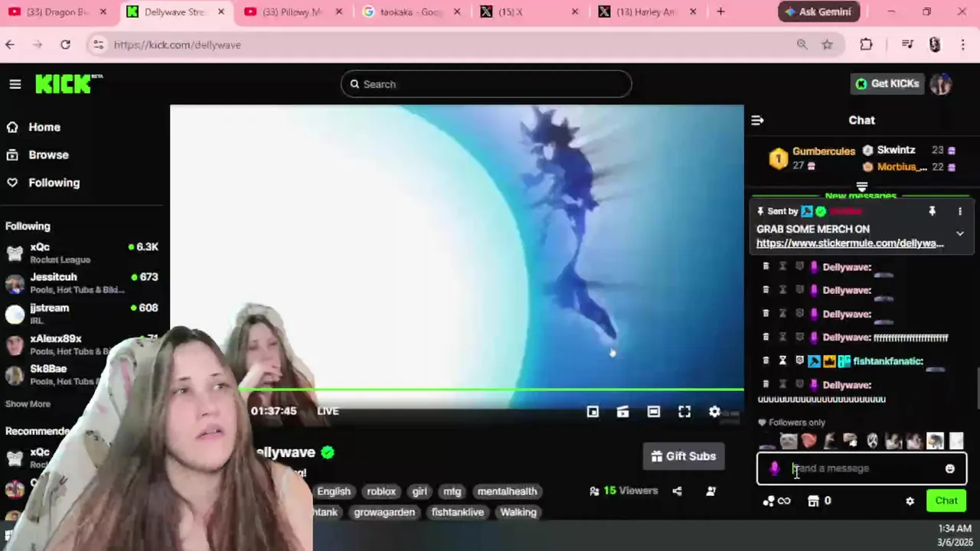Open the stickermule merch link
The width and height of the screenshot is (980, 551).
point(850,243)
